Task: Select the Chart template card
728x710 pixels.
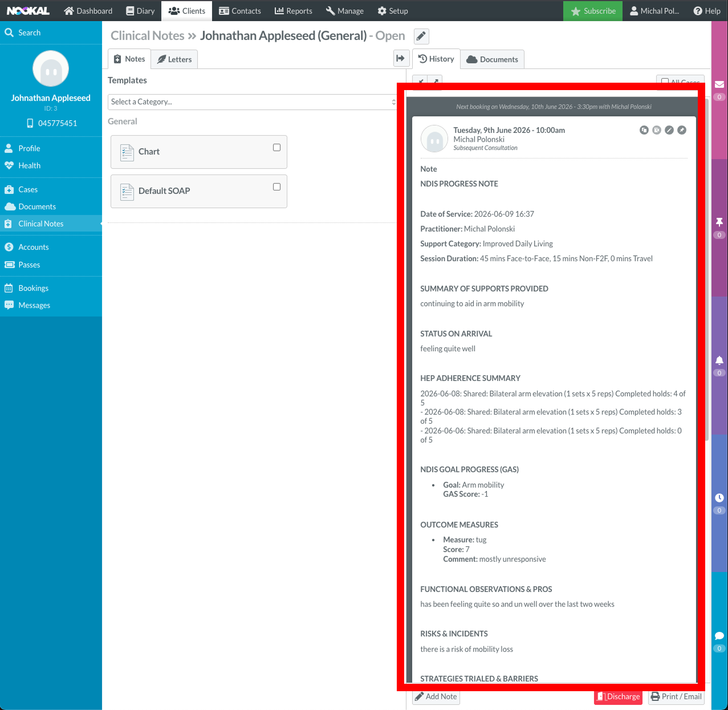Action: 199,152
